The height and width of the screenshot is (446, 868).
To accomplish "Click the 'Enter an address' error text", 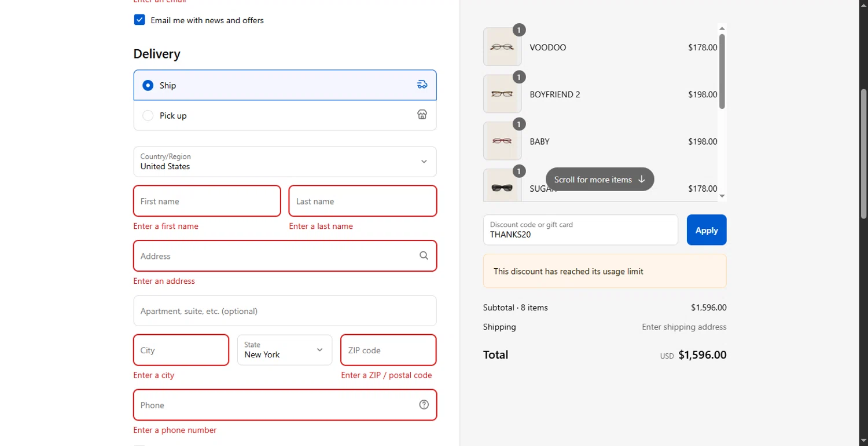I will (164, 281).
